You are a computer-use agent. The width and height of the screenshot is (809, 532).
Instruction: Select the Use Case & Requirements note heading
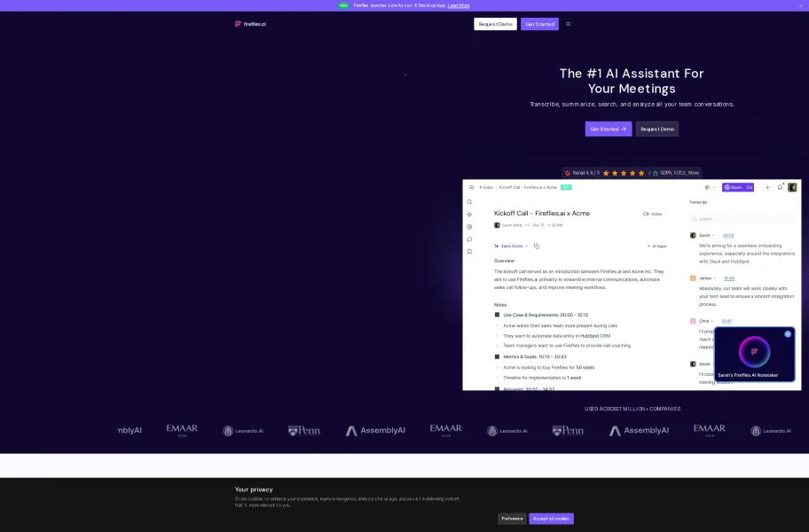(546, 315)
